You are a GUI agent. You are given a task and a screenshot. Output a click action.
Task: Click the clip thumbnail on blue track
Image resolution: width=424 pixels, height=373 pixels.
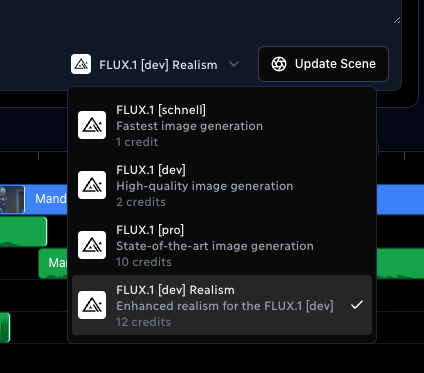coord(12,199)
